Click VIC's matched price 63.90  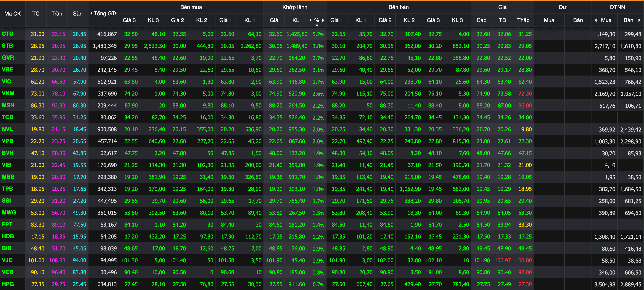pos(276,82)
